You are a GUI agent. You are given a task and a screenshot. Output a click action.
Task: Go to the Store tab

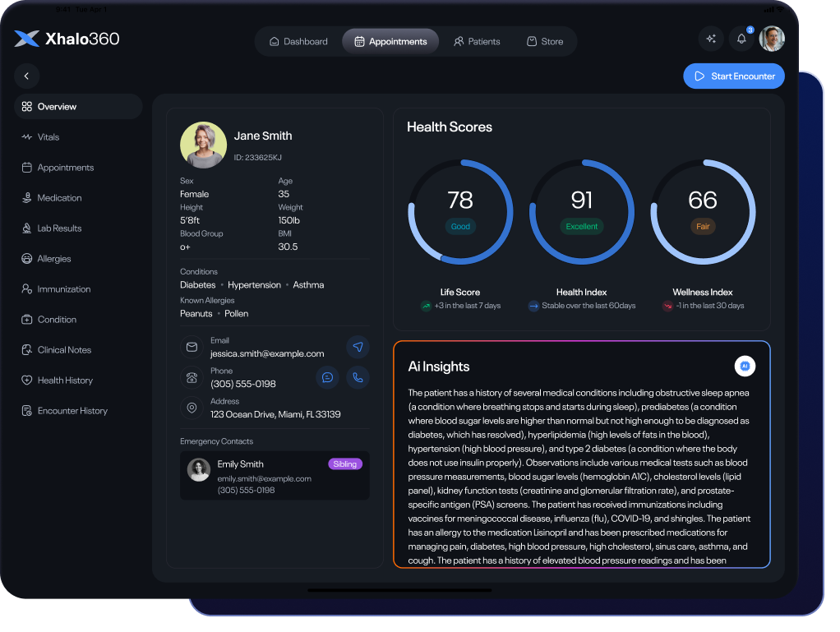pos(545,41)
